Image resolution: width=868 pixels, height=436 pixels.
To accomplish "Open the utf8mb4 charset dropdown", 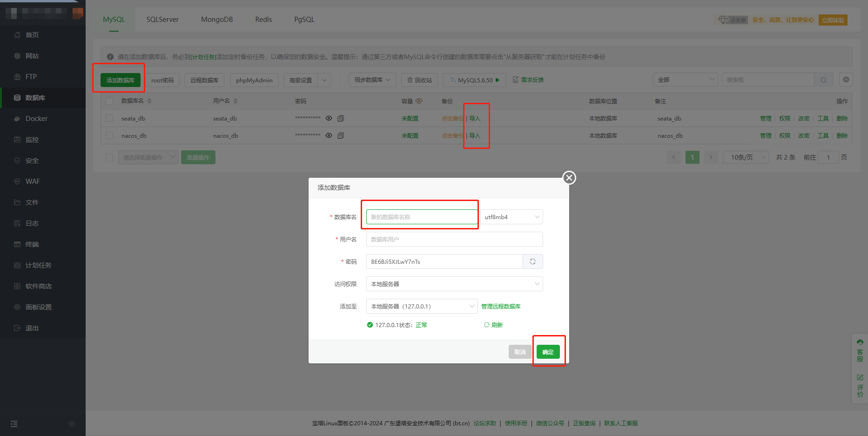I will coord(511,217).
